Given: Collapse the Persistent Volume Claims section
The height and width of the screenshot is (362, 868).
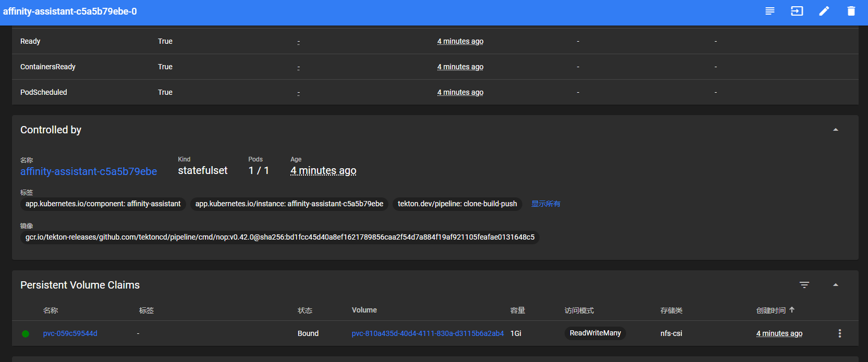Looking at the screenshot, I should coord(836,285).
